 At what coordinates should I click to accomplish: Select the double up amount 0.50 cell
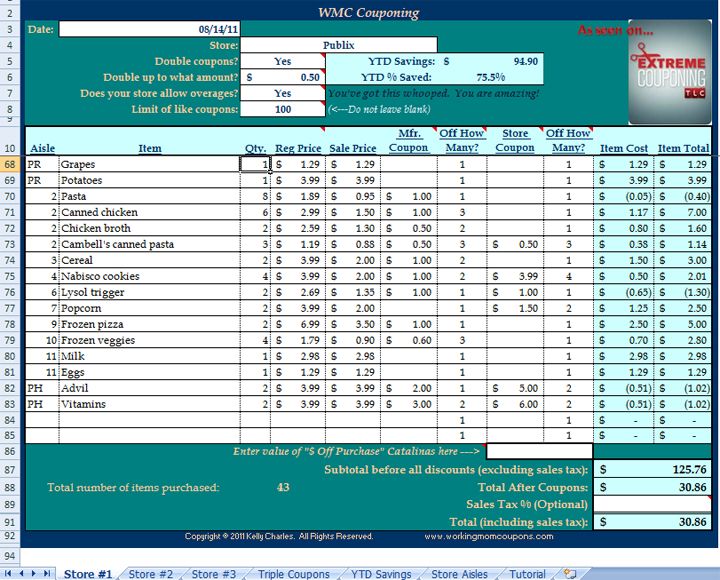(x=282, y=77)
